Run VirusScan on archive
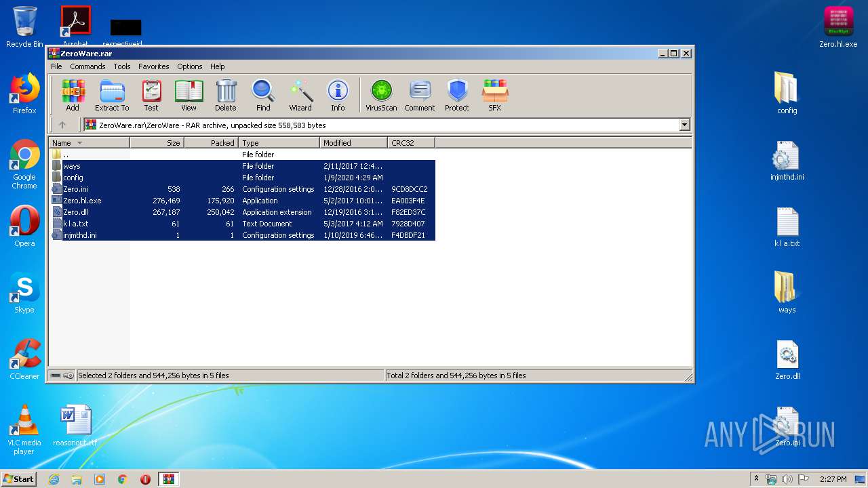This screenshot has width=868, height=488. coord(381,95)
